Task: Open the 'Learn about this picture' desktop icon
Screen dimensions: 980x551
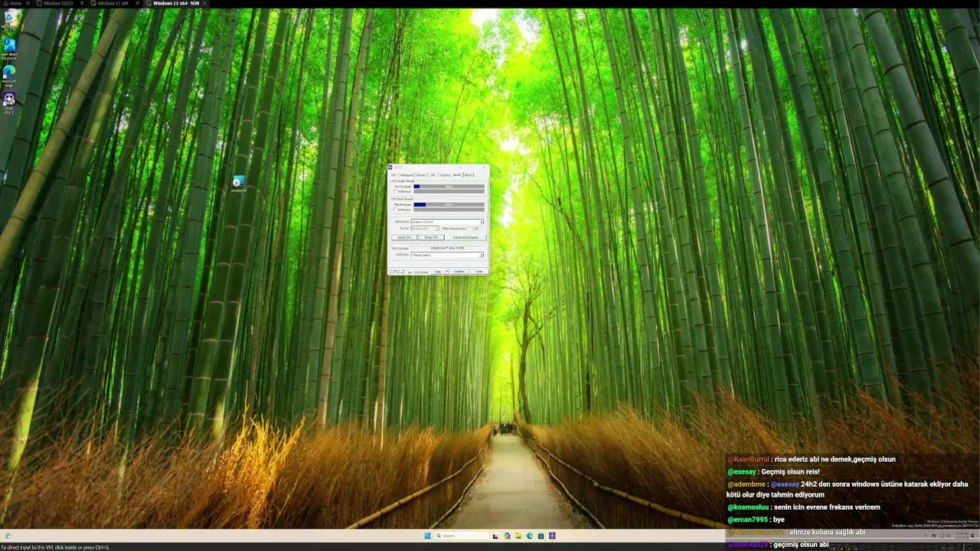Action: point(9,48)
